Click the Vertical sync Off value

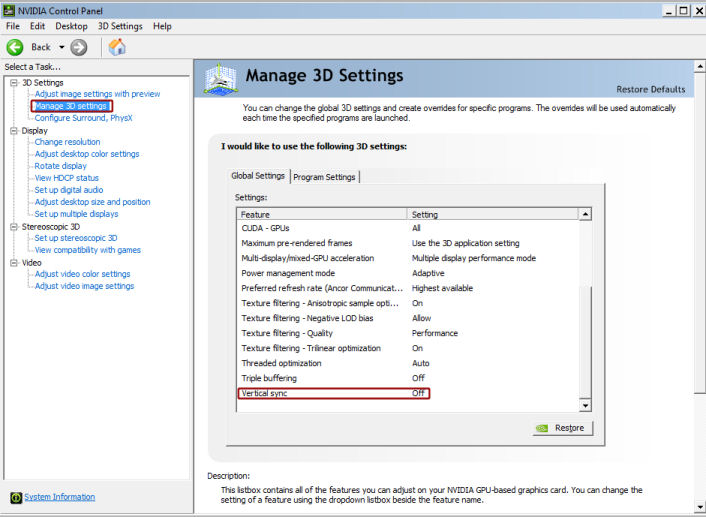[418, 394]
